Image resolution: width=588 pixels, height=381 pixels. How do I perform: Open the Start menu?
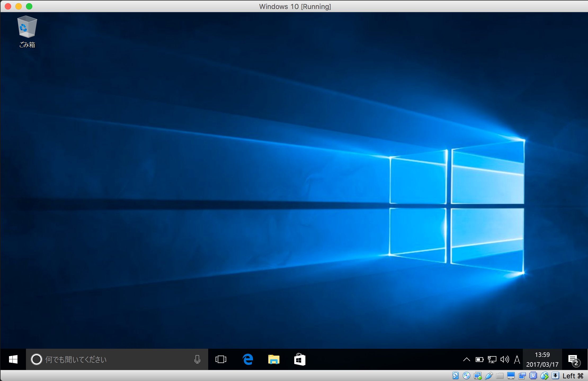click(13, 359)
